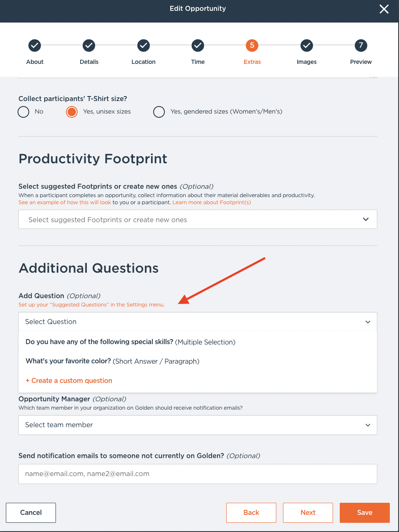Click Create a custom question link
This screenshot has height=532, width=399.
click(69, 381)
